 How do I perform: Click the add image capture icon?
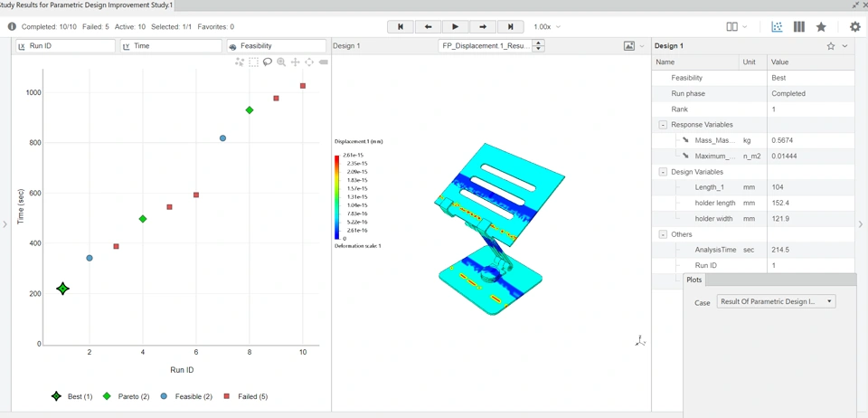(629, 46)
